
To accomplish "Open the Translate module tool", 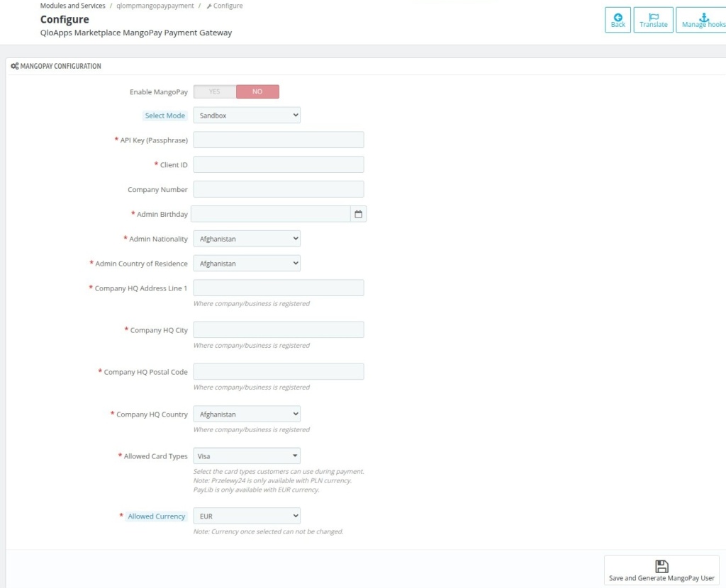I will click(652, 19).
